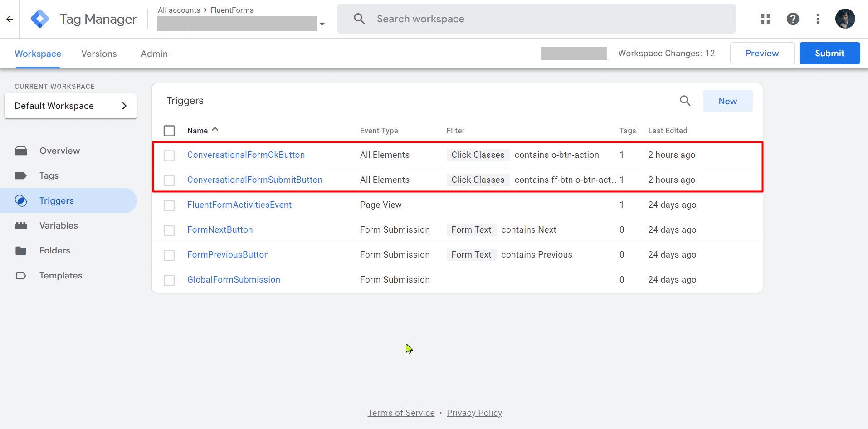Open the ConversationalFormOkButton trigger

click(x=246, y=155)
